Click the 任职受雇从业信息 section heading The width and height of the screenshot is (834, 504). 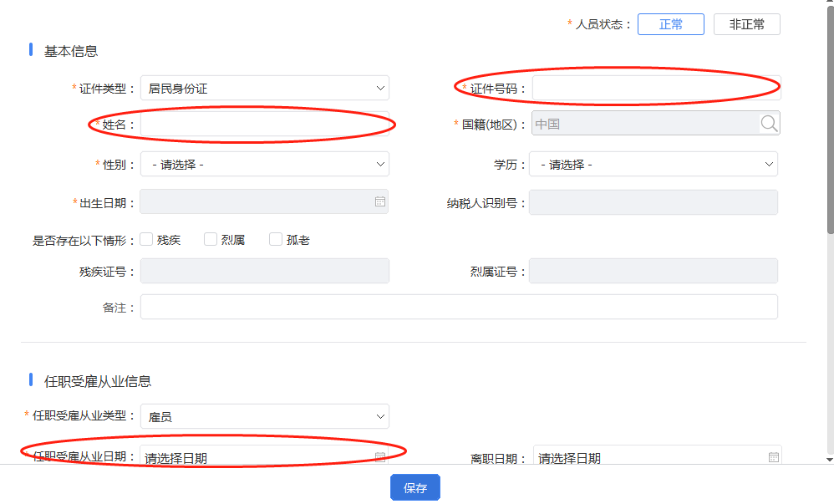(97, 381)
